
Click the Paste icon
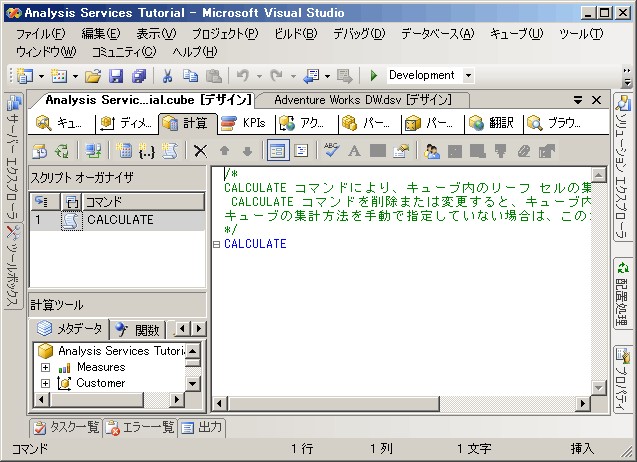tap(214, 76)
